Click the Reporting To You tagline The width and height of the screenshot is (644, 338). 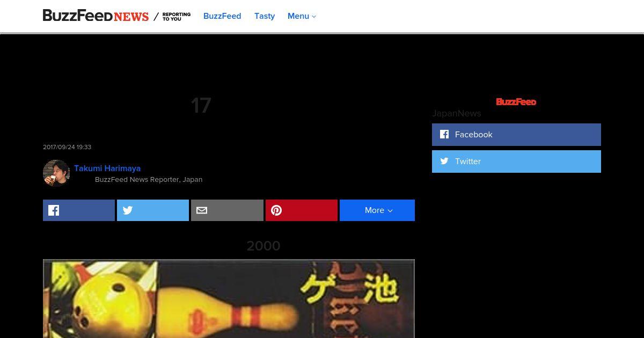pyautogui.click(x=177, y=17)
